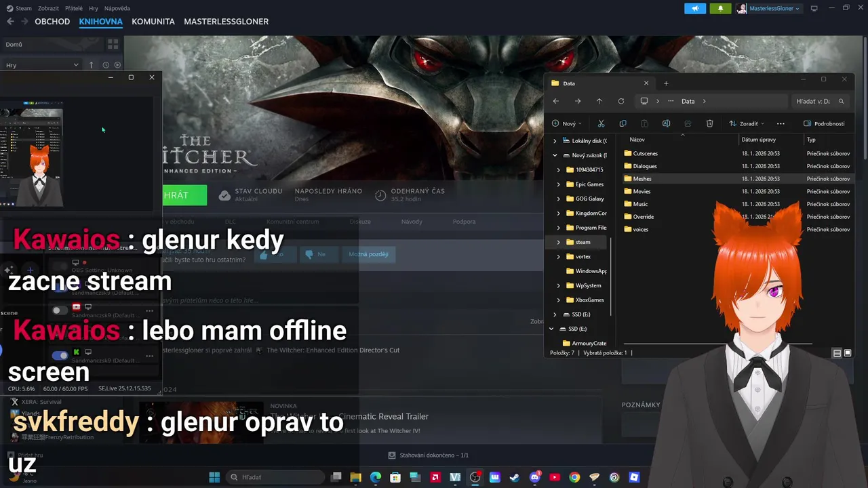The image size is (868, 488).
Task: Switch to the OBCHOD tab
Action: tap(52, 22)
